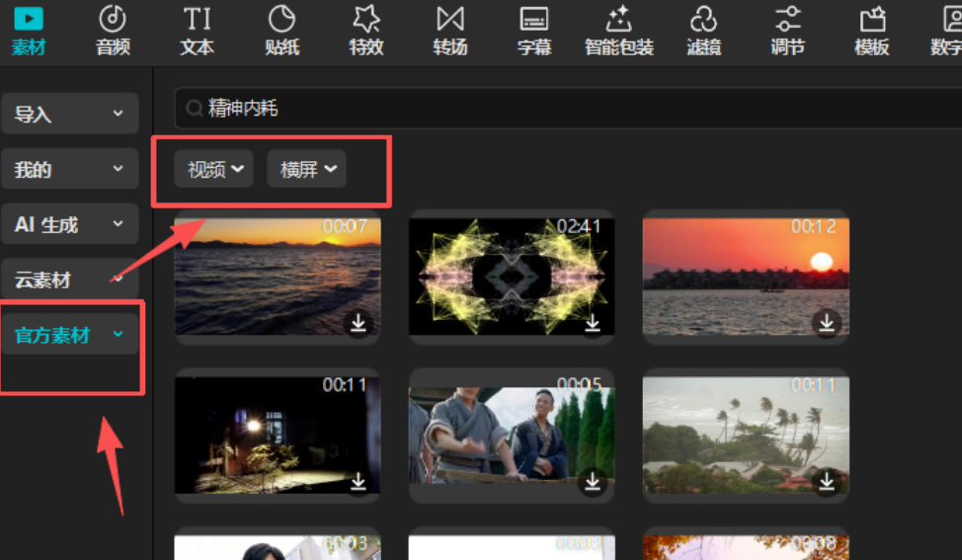This screenshot has height=560, width=962.
Task: Collapse the 官方素材 sidebar section
Action: pyautogui.click(x=69, y=336)
